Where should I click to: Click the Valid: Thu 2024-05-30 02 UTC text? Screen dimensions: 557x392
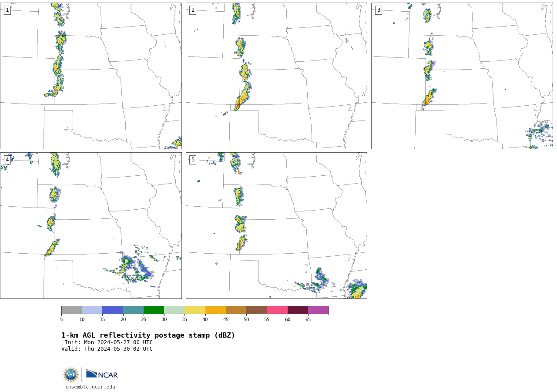pos(107,349)
